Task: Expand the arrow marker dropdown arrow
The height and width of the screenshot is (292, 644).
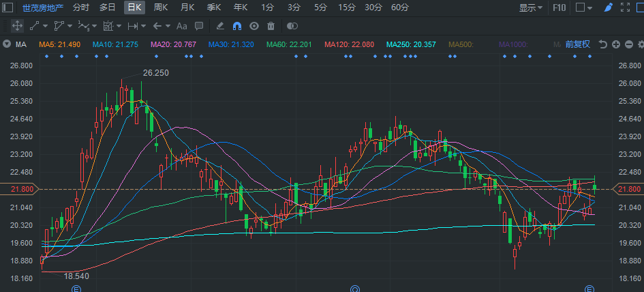Action: click(168, 27)
